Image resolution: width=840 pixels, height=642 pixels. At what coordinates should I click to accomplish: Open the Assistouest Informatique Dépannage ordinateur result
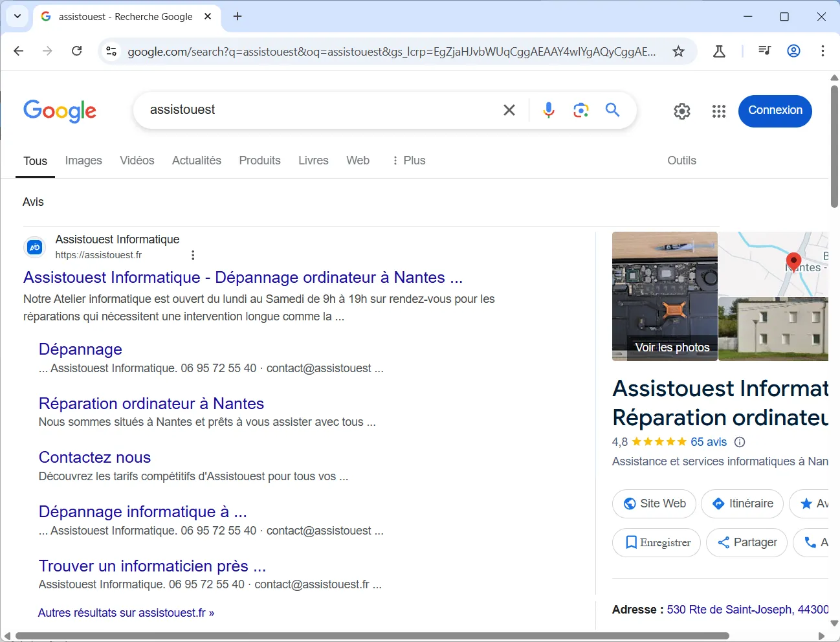243,278
